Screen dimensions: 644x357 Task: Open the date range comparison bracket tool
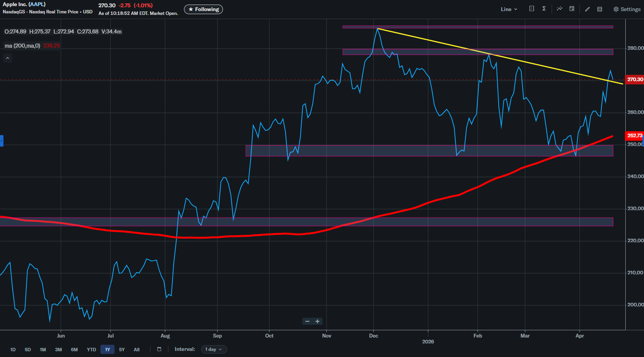pos(531,9)
